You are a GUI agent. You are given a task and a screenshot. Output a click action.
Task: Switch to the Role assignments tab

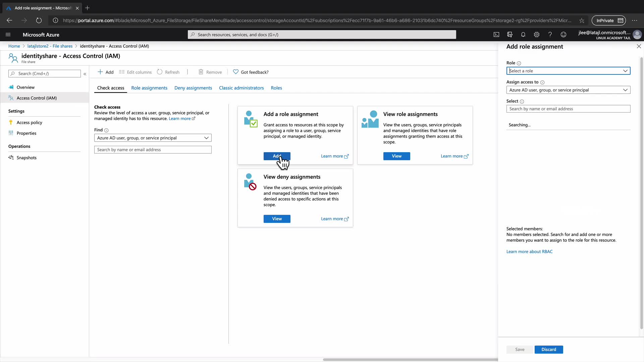point(149,88)
